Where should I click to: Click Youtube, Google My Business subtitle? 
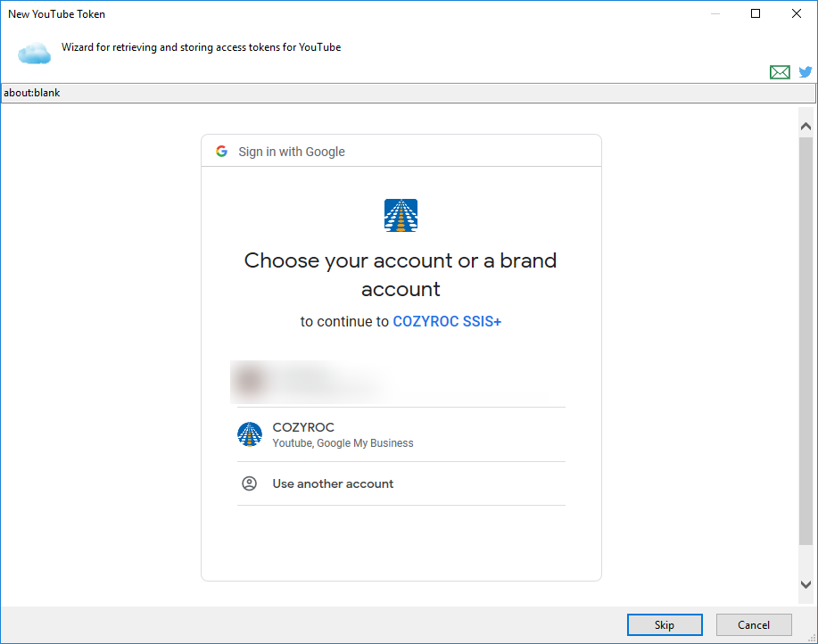tap(343, 443)
